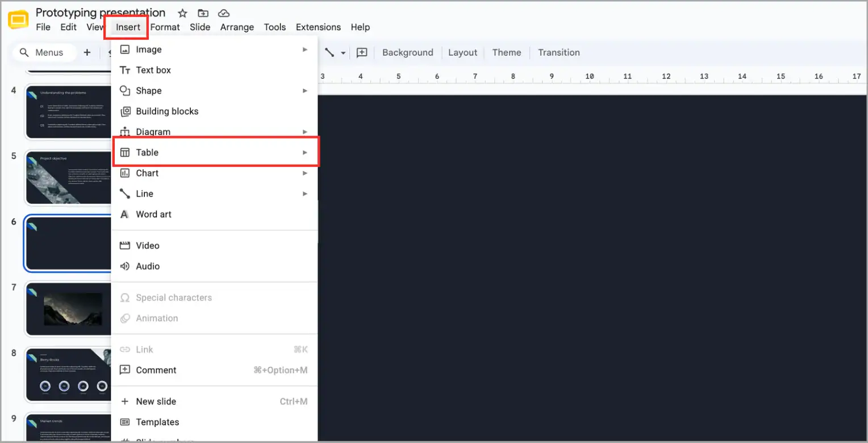Select slide 7 thumbnail
The image size is (868, 443).
tap(69, 309)
